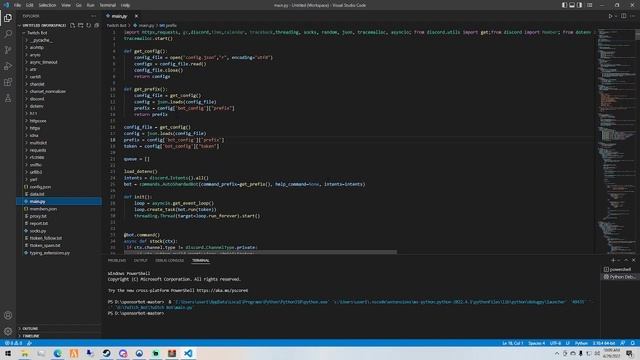Open the Terminal menu

(108, 5)
